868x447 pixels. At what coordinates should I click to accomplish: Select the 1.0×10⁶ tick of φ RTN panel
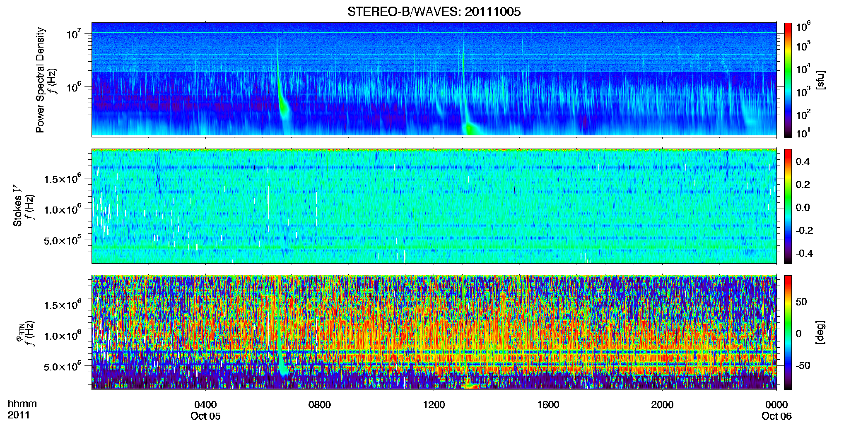coord(62,335)
